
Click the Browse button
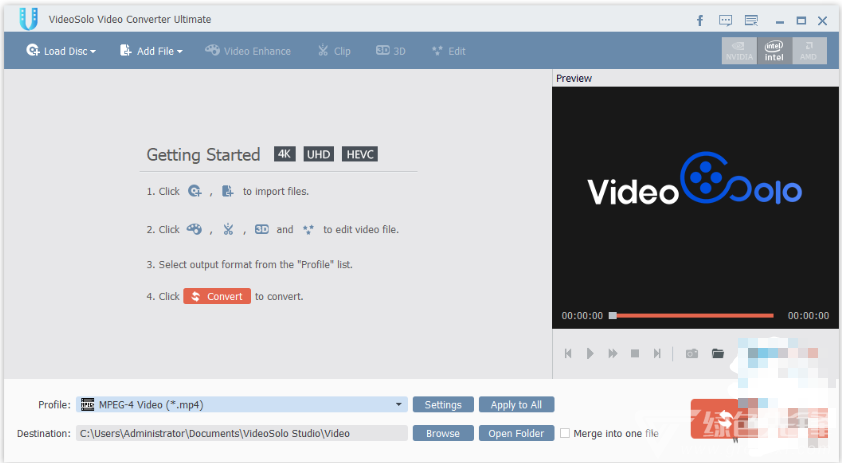click(x=443, y=433)
